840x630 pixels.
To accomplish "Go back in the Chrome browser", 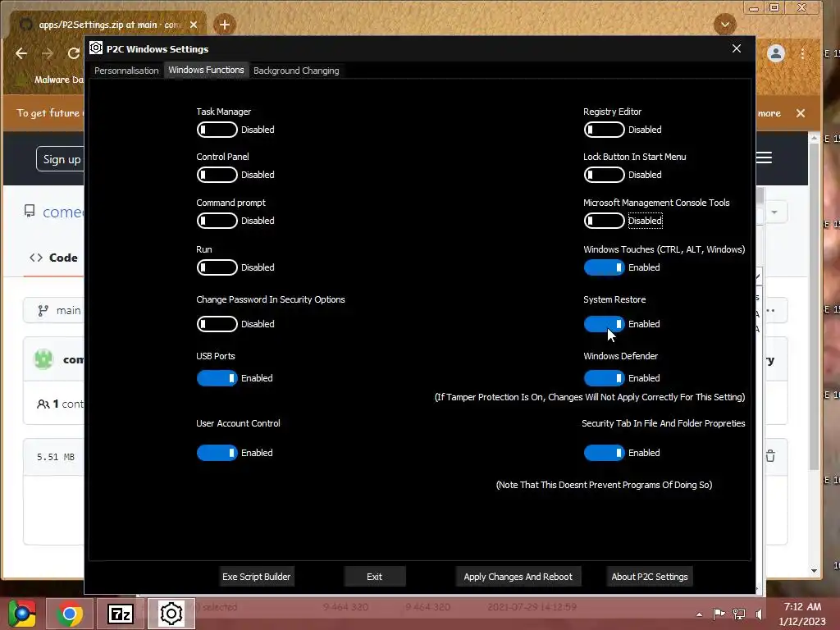I will coord(21,53).
